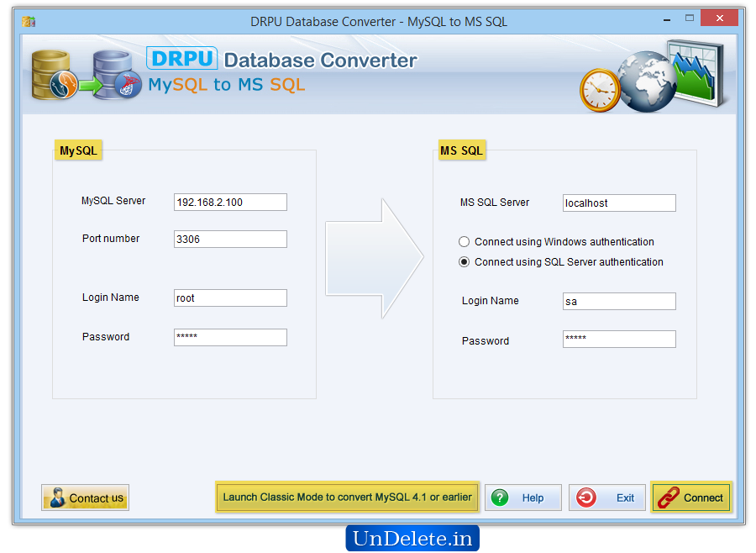This screenshot has height=553, width=756.
Task: Close the DRPU Database Converter window
Action: click(x=719, y=18)
